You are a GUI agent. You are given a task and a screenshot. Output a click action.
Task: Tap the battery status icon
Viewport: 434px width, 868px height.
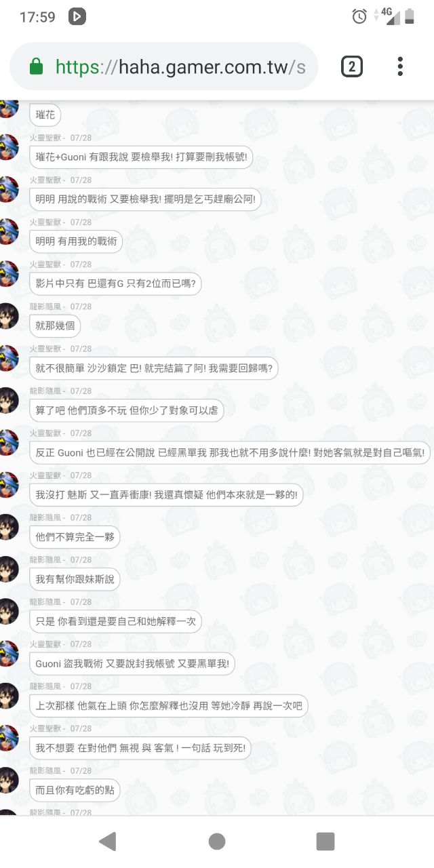(x=409, y=16)
